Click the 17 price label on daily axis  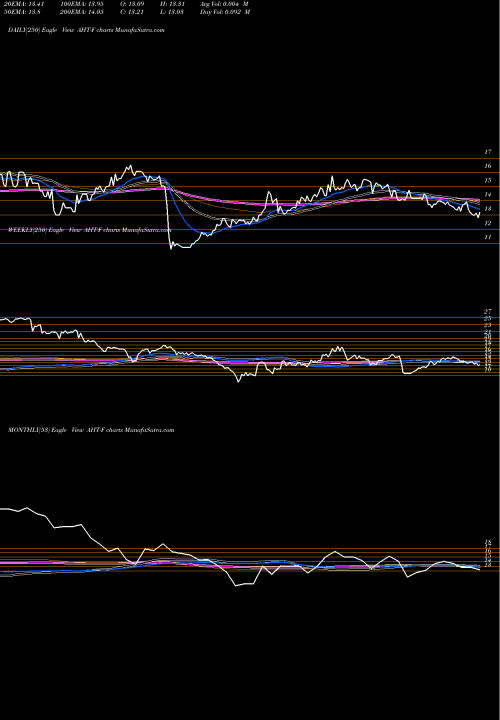coord(488,152)
